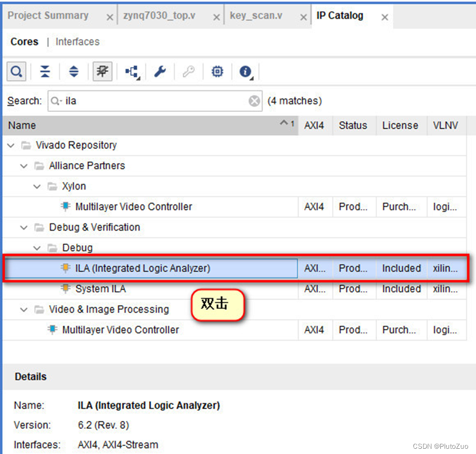Check IP license status via key icon

[x=188, y=71]
